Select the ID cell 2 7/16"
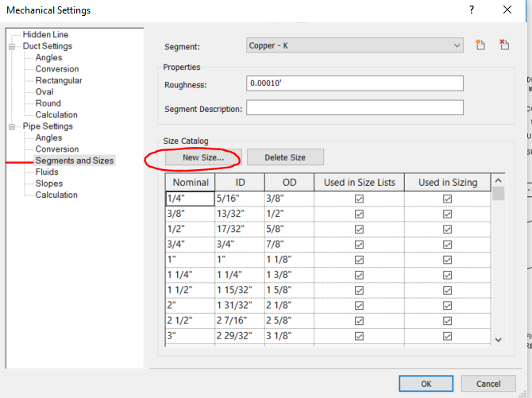 (240, 321)
